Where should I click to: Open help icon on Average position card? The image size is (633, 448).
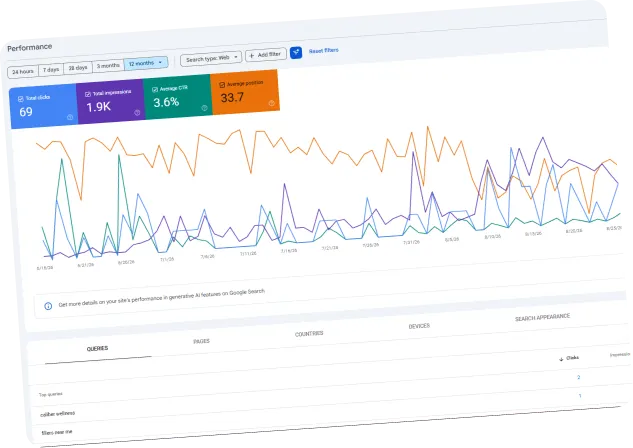[x=271, y=103]
